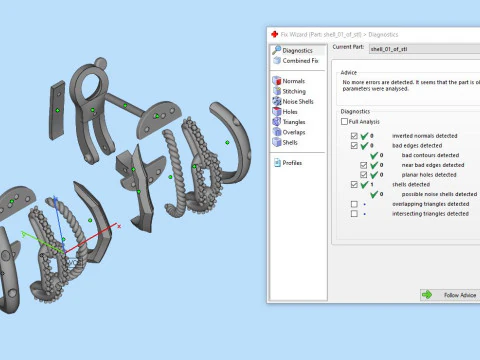Image resolution: width=480 pixels, height=360 pixels.
Task: Enable overlapping triangles detected checkbox
Action: pos(354,204)
